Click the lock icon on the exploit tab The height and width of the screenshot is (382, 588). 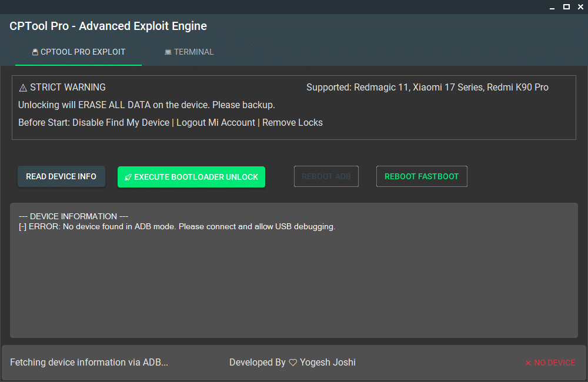click(x=35, y=52)
